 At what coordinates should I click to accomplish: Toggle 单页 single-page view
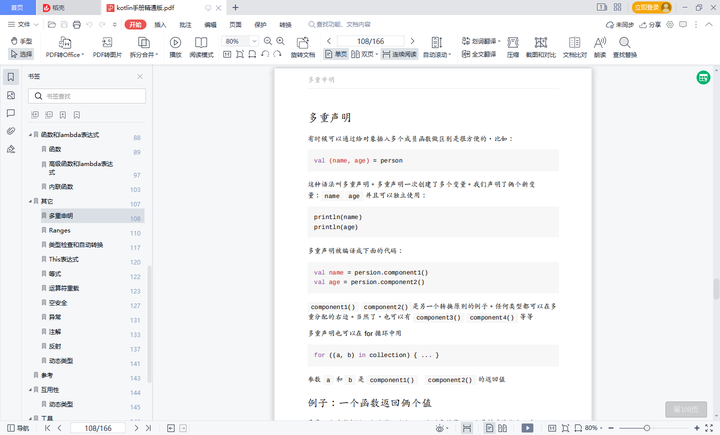point(336,54)
